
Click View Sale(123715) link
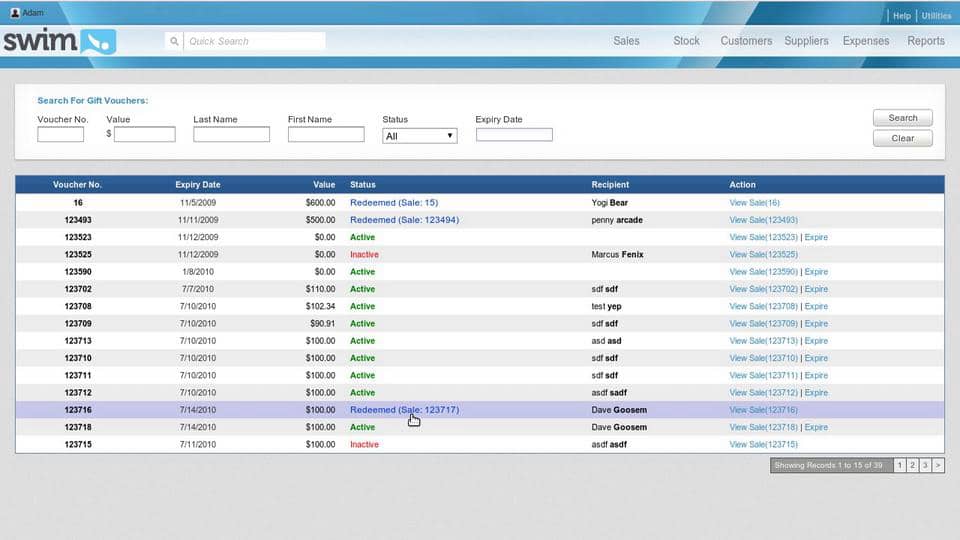[763, 444]
